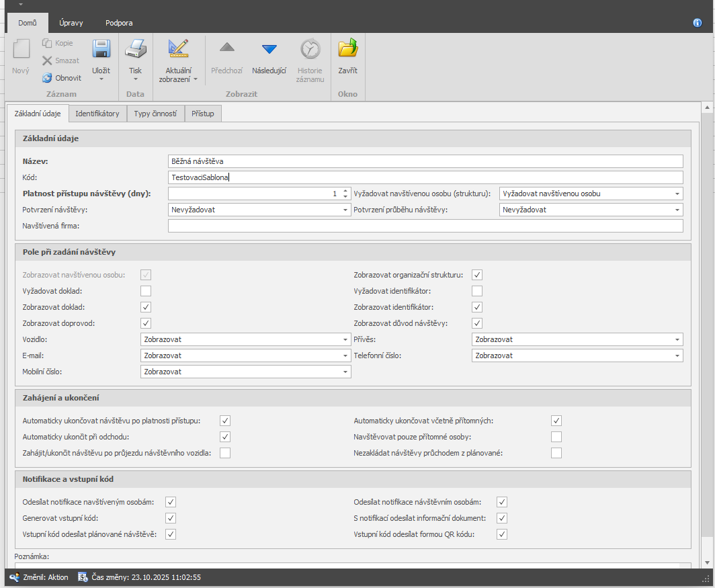Click the scrollbar down arrow
Screen dimensions: 715x588
coord(707,563)
